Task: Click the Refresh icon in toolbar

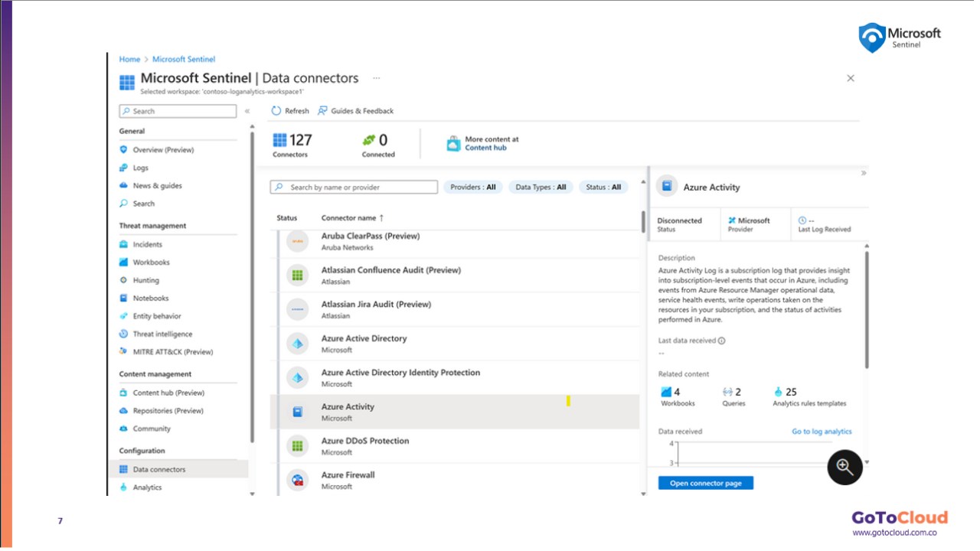Action: coord(276,111)
